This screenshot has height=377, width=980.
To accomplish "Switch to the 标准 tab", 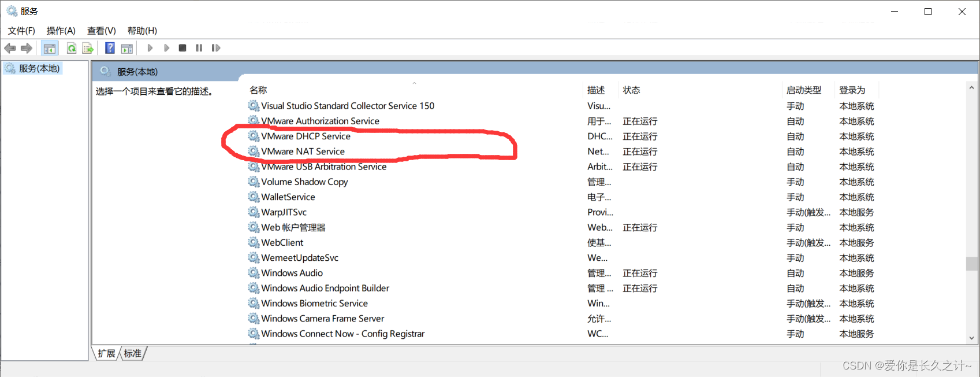I will point(133,353).
